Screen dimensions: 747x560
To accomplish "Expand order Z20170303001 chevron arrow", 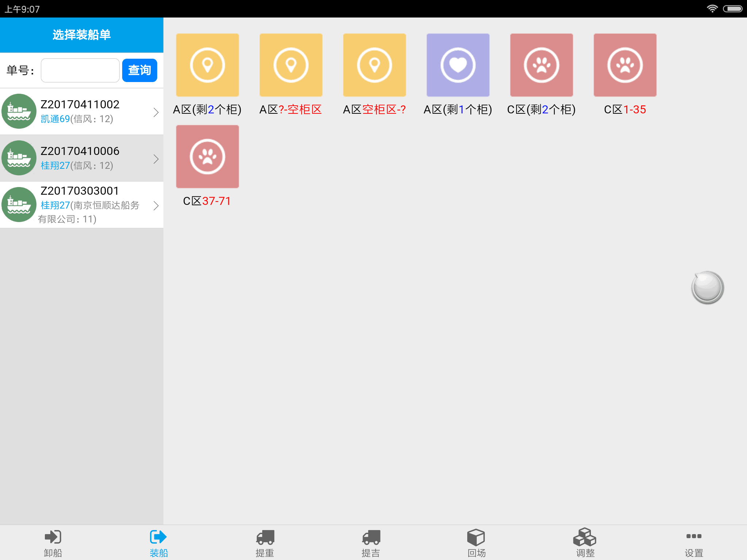I will [x=156, y=206].
